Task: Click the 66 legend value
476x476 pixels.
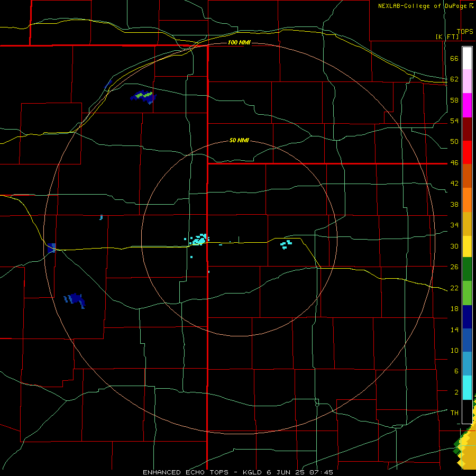Action: pyautogui.click(x=454, y=59)
